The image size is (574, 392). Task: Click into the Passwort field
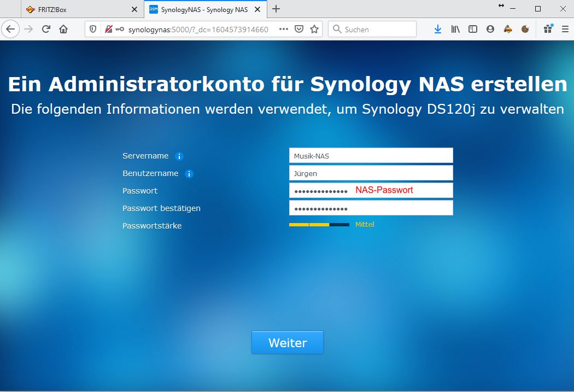pyautogui.click(x=371, y=190)
